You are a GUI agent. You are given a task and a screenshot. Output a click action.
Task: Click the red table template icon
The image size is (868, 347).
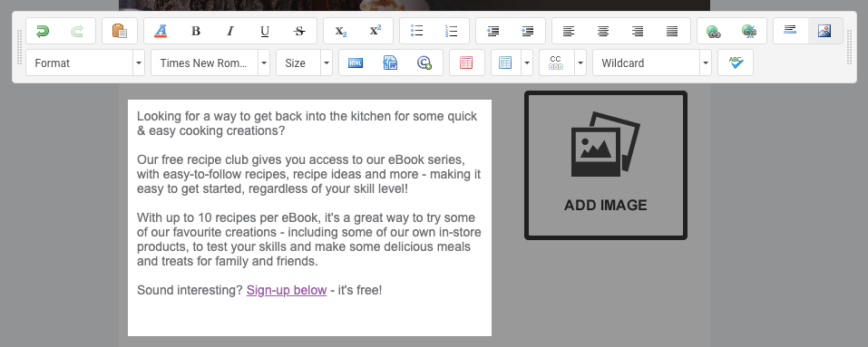tap(466, 63)
